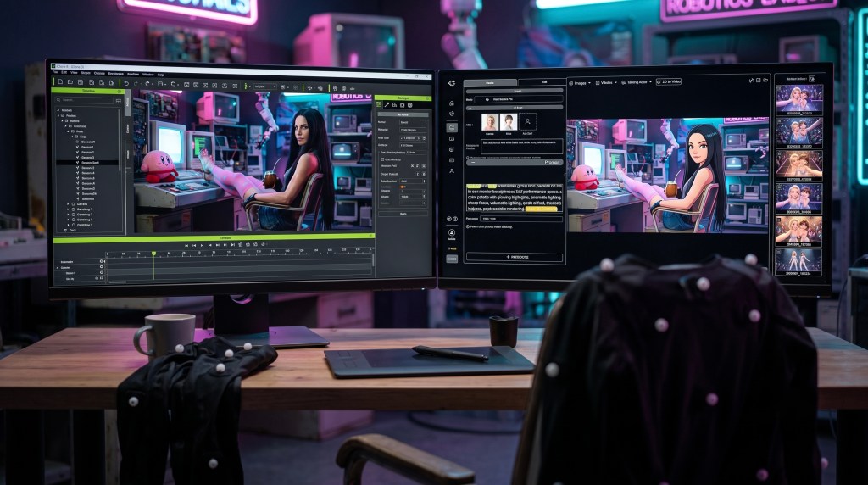Open the Videos dropdown in the right monitor toolbar
The image size is (868, 485).
click(x=606, y=83)
